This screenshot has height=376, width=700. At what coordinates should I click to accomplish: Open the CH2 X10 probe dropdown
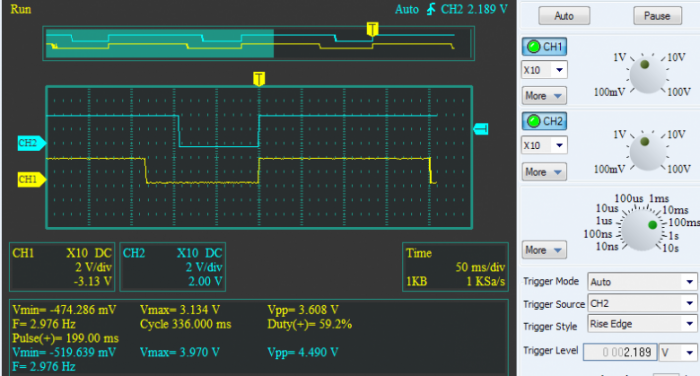point(544,146)
